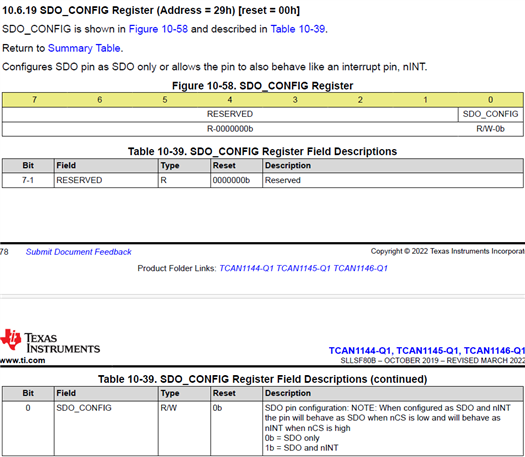
Task: Click SDO_CONFIG cell in register figure
Action: [x=491, y=114]
